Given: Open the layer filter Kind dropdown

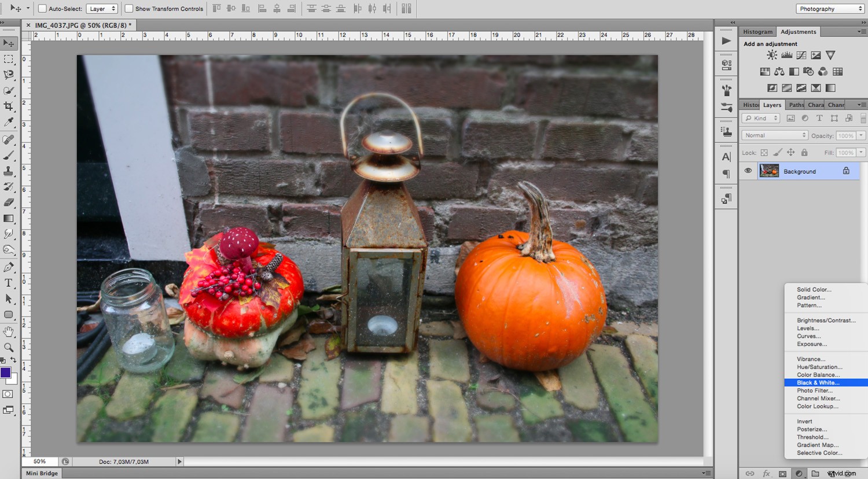Looking at the screenshot, I should [760, 117].
